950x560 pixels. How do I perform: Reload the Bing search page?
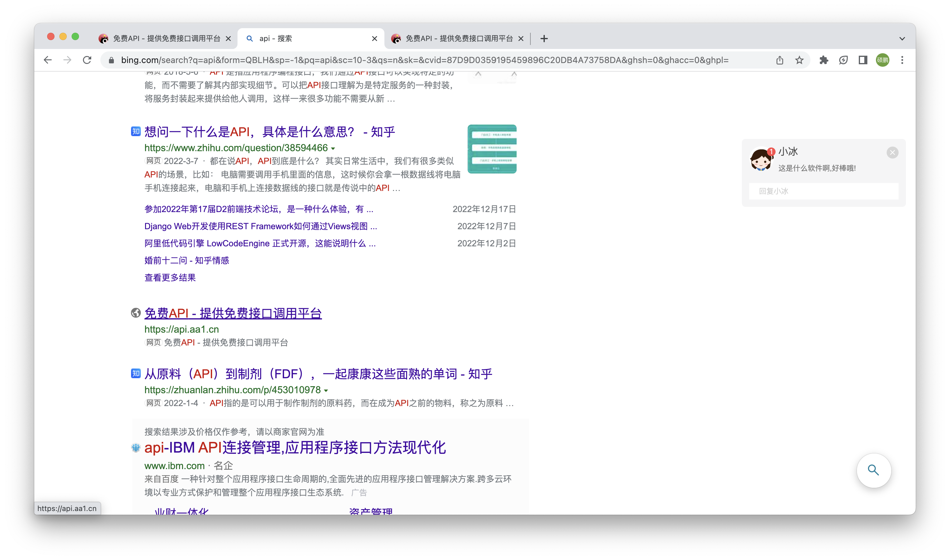click(x=87, y=60)
